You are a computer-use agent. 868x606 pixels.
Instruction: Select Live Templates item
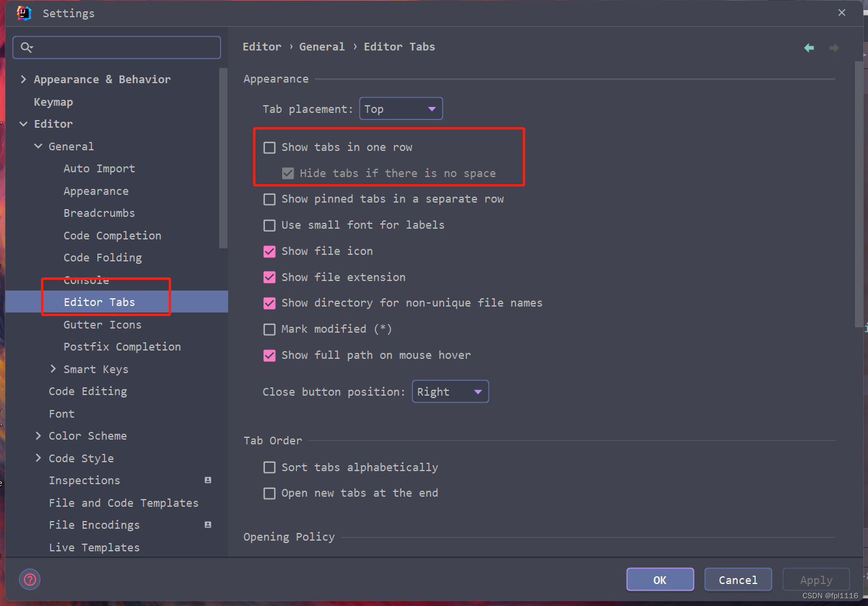coord(94,547)
